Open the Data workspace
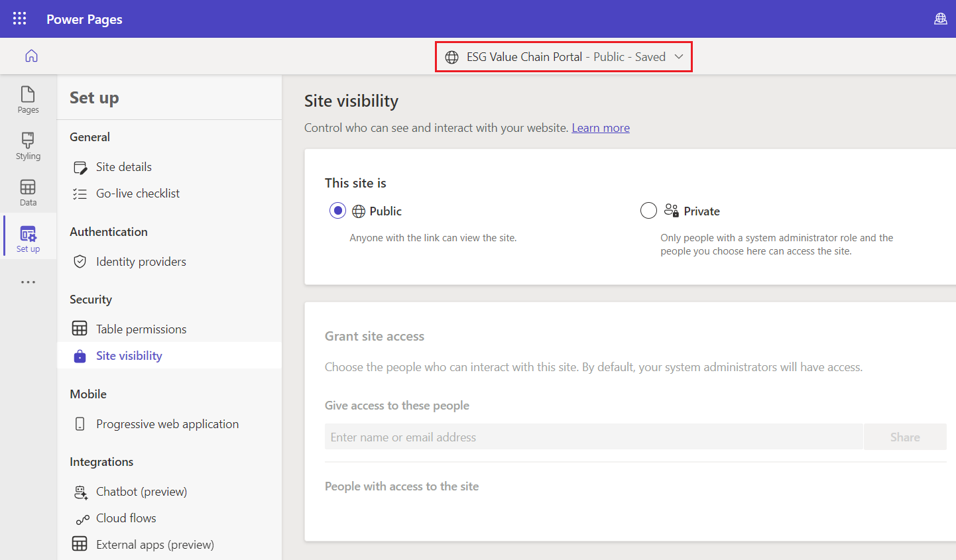 [28, 192]
